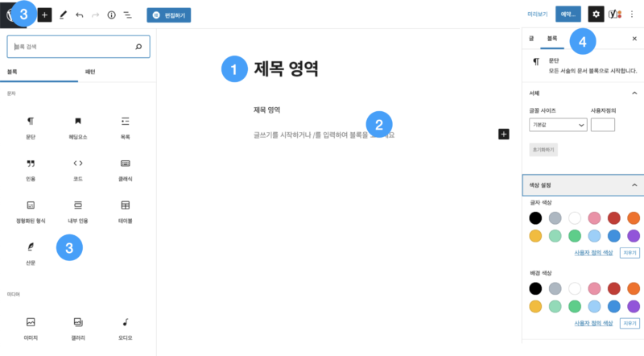The width and height of the screenshot is (644, 356).
Task: Open 사용자 정의 색상 link under text colors
Action: tap(593, 252)
